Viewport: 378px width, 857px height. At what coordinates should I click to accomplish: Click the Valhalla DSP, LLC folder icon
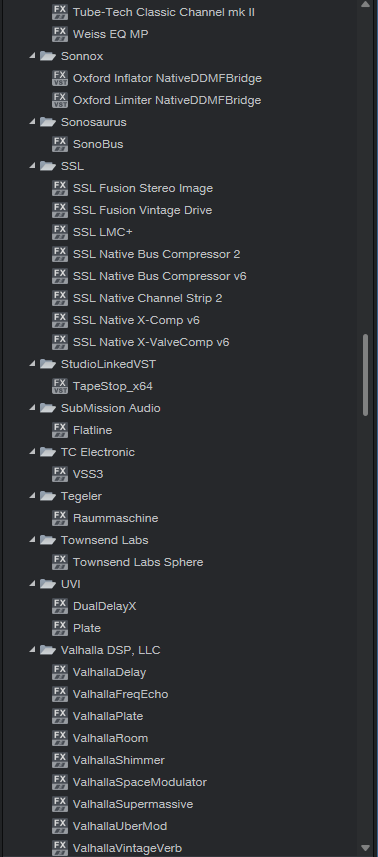point(48,650)
